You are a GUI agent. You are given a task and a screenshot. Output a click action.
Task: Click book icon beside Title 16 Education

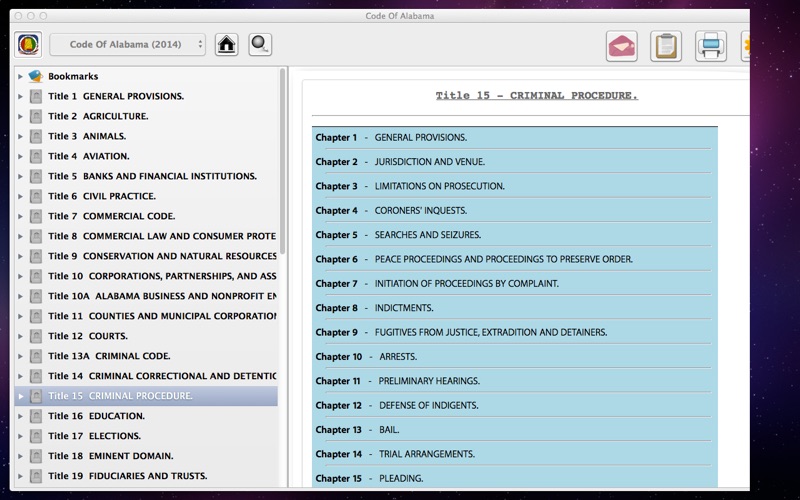click(x=36, y=416)
